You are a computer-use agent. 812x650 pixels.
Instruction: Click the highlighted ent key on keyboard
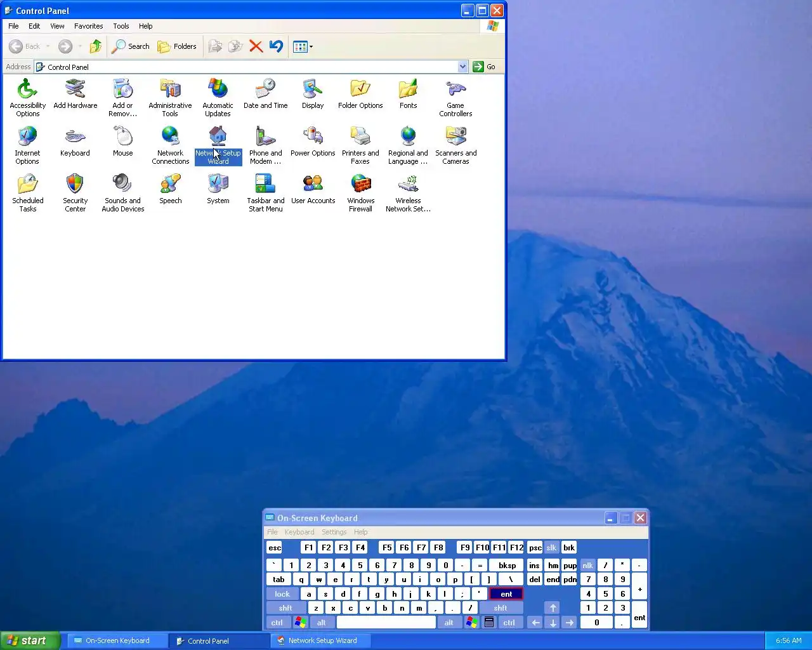506,594
